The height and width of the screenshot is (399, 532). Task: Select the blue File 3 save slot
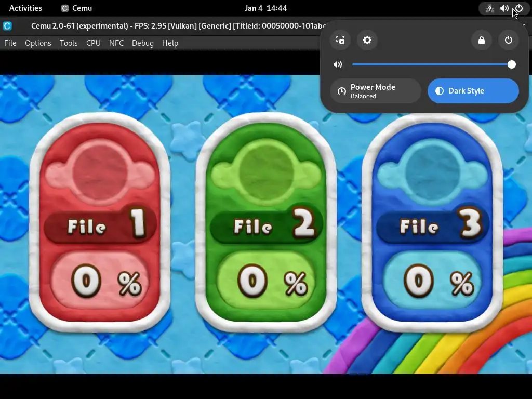pyautogui.click(x=432, y=222)
